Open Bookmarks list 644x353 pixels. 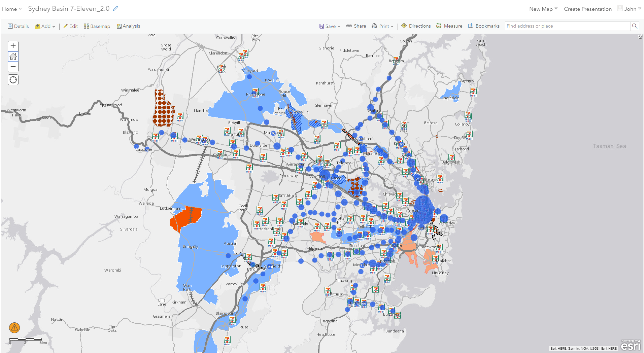[484, 26]
